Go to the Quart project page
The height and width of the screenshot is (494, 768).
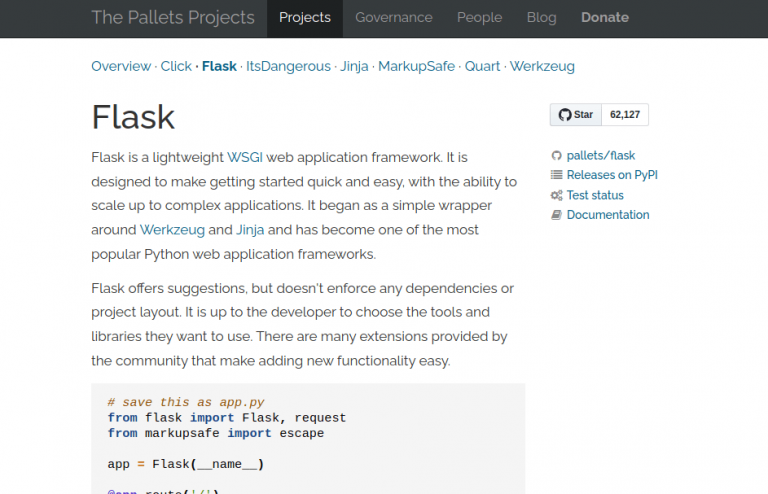click(x=483, y=66)
